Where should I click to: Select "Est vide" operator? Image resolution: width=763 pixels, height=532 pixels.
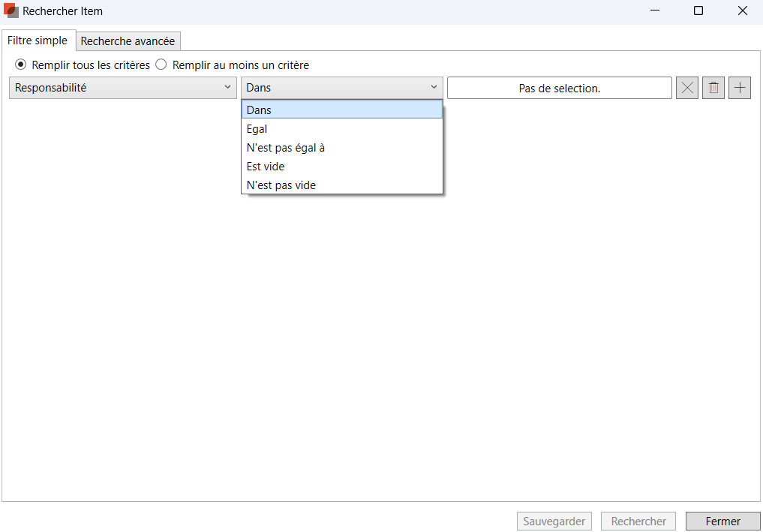tap(342, 167)
